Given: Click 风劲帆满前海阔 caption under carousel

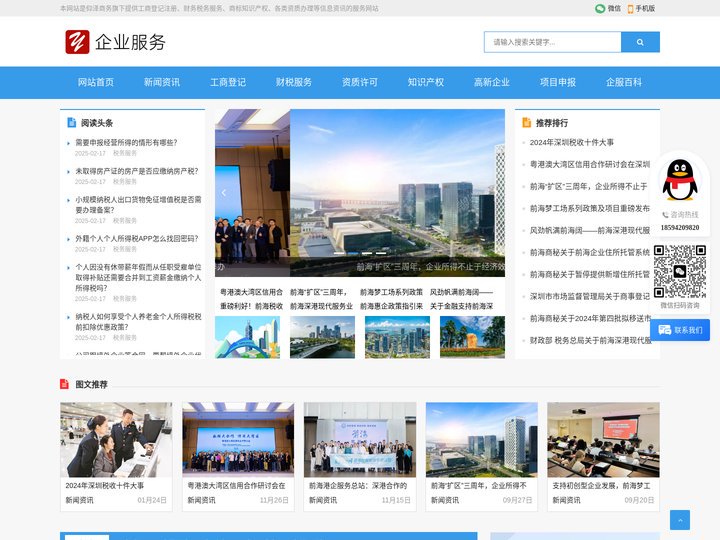Looking at the screenshot, I should click(461, 292).
